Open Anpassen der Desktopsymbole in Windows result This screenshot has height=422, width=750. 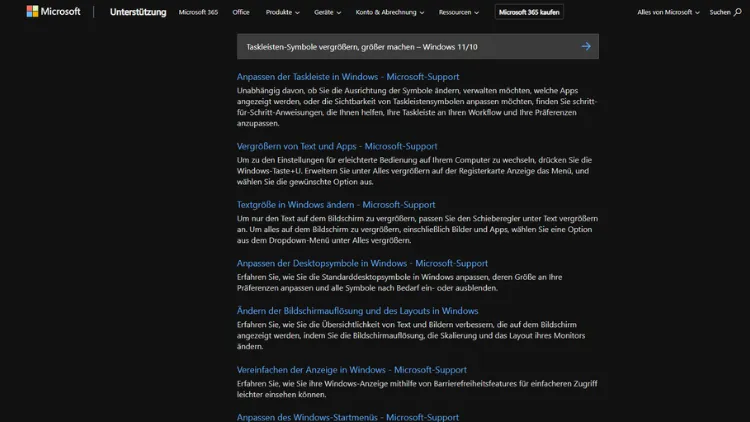[x=362, y=263]
